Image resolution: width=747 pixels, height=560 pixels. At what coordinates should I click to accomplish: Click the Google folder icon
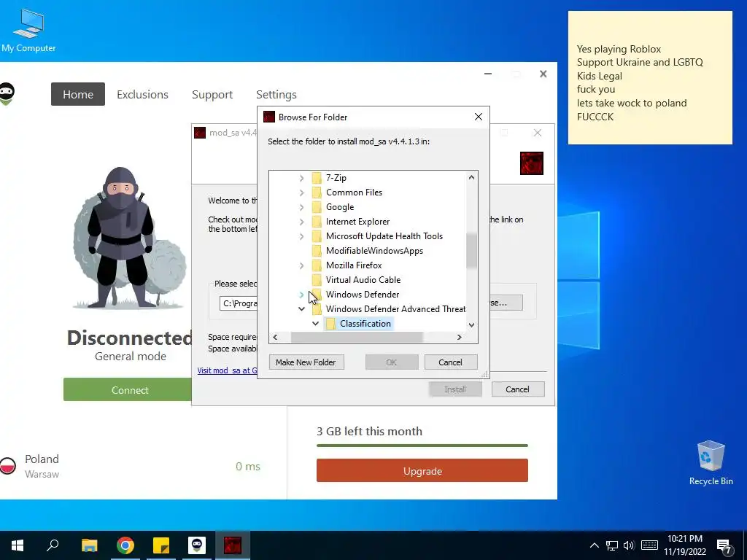[x=317, y=207]
